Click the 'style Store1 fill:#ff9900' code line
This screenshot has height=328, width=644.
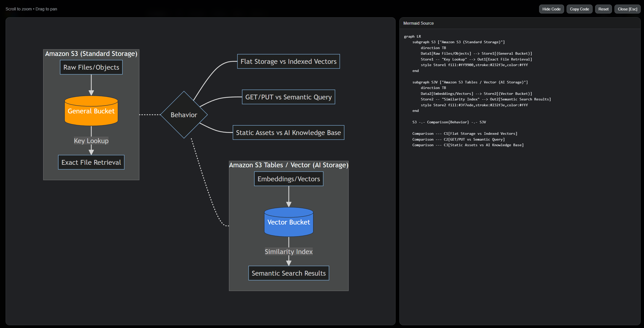474,65
